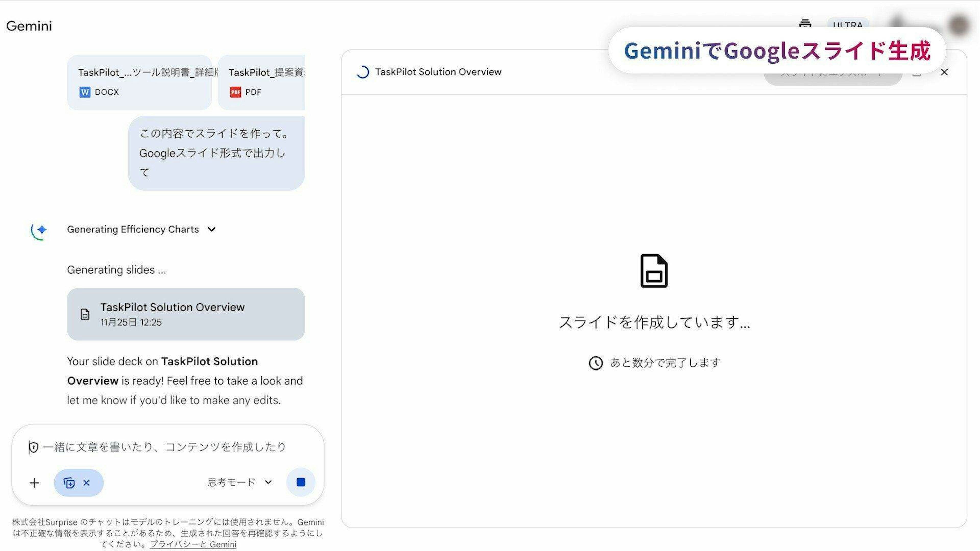Click the clock icon near completion notice
980x551 pixels.
(x=596, y=363)
